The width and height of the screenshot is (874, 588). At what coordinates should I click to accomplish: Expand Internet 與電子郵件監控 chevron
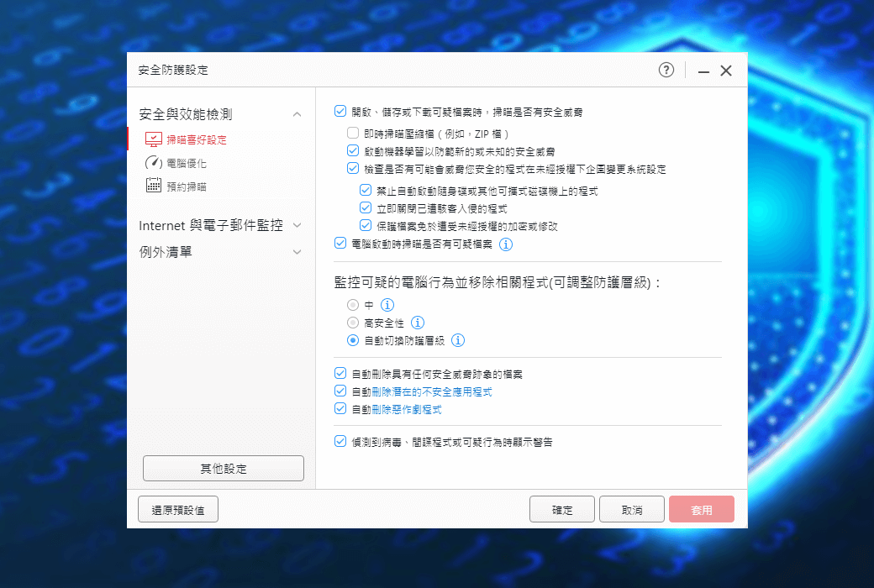[297, 225]
